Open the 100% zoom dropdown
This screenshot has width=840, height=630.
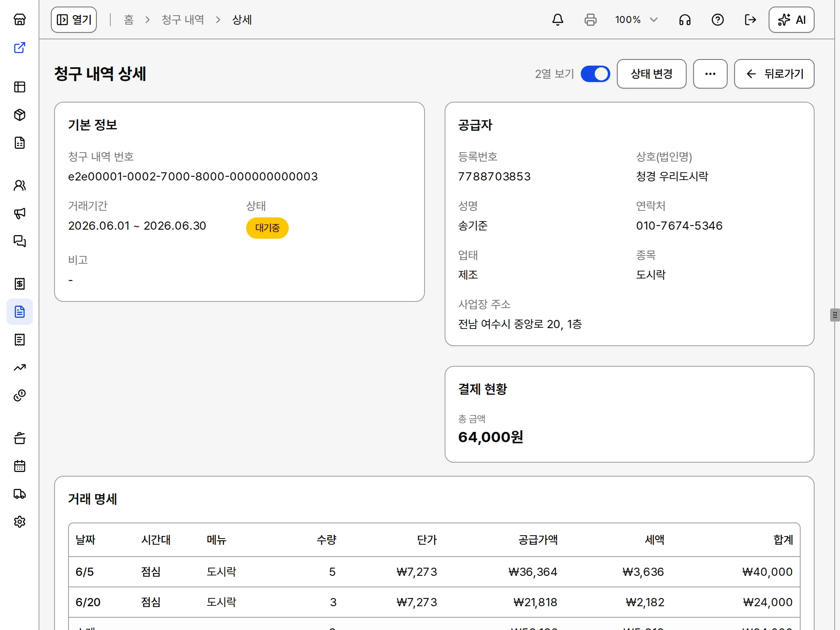point(637,20)
